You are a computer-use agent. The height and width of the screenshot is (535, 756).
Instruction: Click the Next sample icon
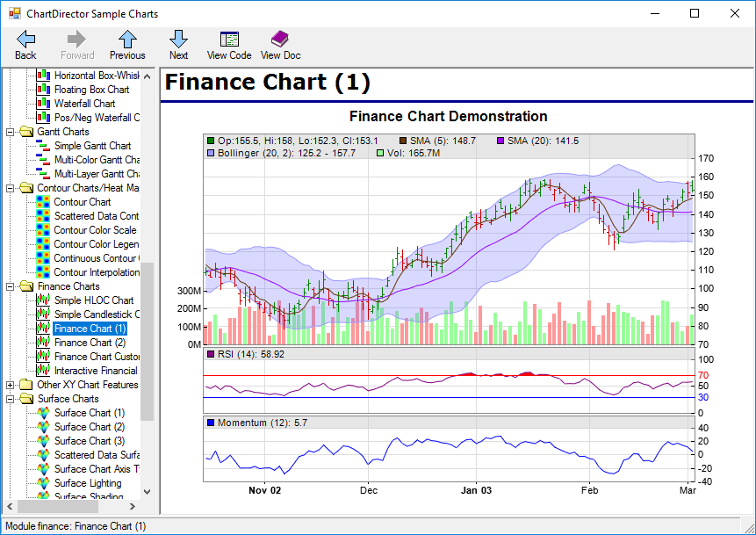[x=178, y=39]
